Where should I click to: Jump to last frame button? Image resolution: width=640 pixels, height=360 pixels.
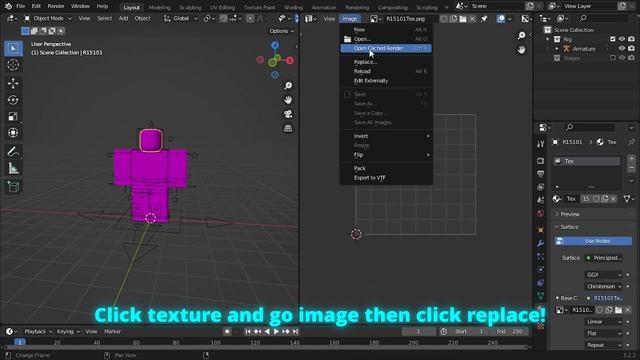click(x=295, y=331)
